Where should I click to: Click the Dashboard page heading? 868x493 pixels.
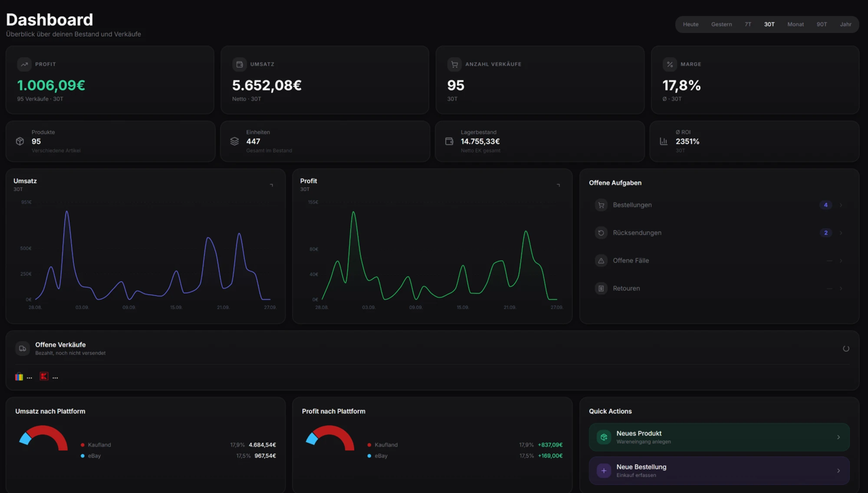50,20
